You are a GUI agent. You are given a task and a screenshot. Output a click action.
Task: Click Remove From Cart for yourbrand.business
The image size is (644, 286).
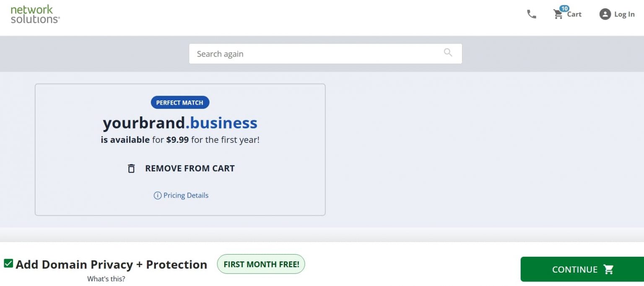coord(190,168)
